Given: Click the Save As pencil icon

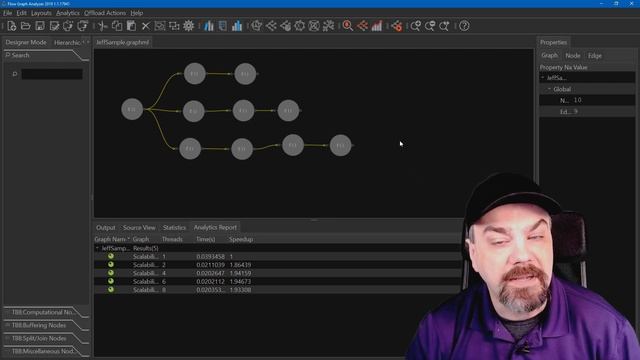Looking at the screenshot, I should point(54,26).
